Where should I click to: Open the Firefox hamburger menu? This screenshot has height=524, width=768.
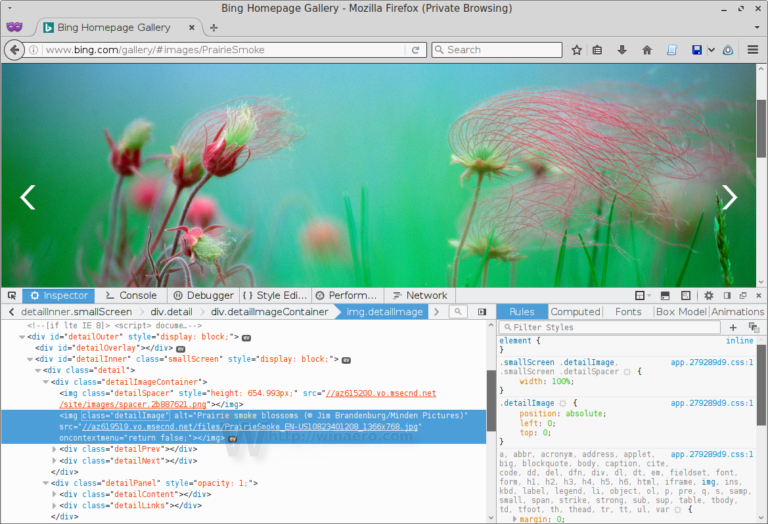click(753, 50)
